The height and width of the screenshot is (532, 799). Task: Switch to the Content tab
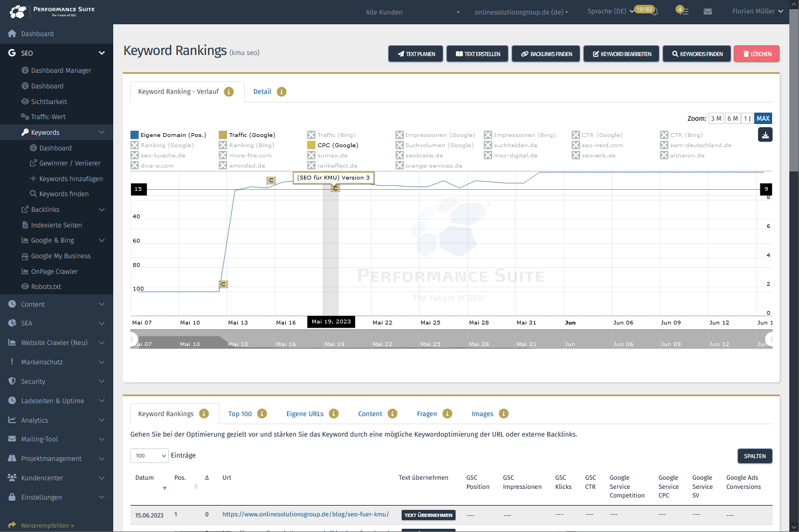pos(370,414)
